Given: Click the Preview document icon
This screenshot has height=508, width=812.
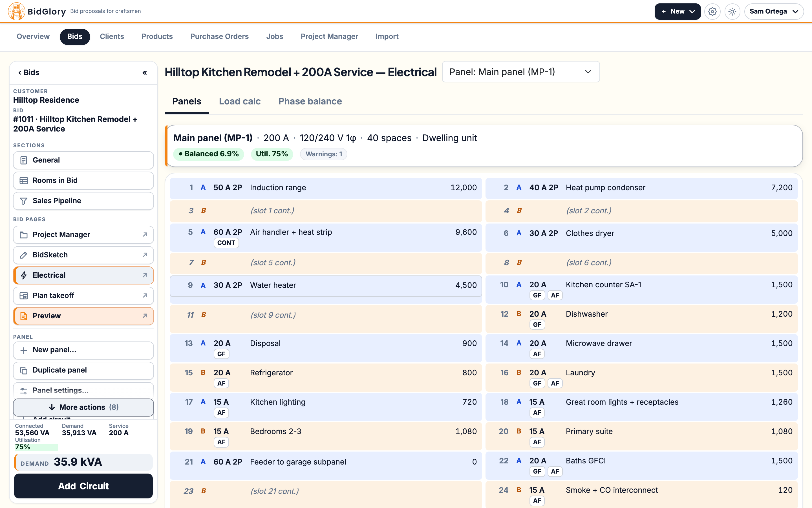Looking at the screenshot, I should click(23, 316).
